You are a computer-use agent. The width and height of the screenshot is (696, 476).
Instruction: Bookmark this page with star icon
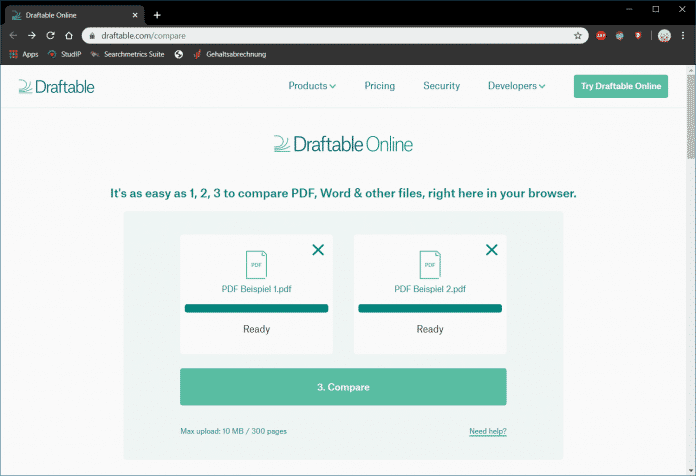click(x=578, y=35)
